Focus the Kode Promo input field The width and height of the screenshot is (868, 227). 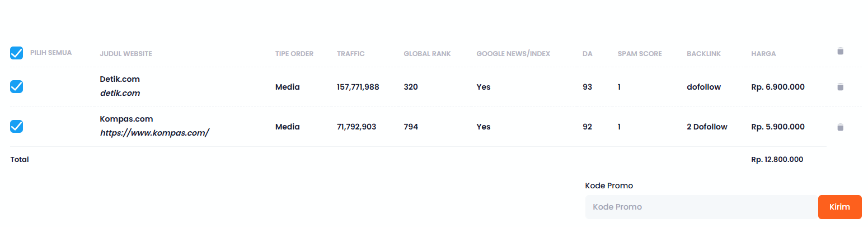pos(701,207)
